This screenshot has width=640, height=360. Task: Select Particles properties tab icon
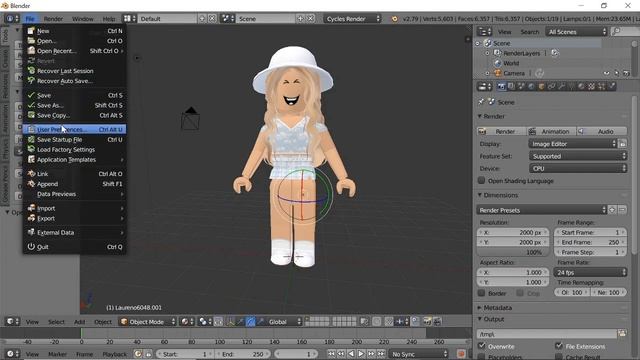601,86
